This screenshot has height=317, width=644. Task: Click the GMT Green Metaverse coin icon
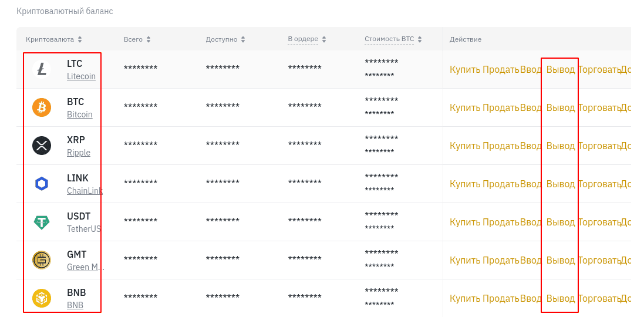pos(42,260)
